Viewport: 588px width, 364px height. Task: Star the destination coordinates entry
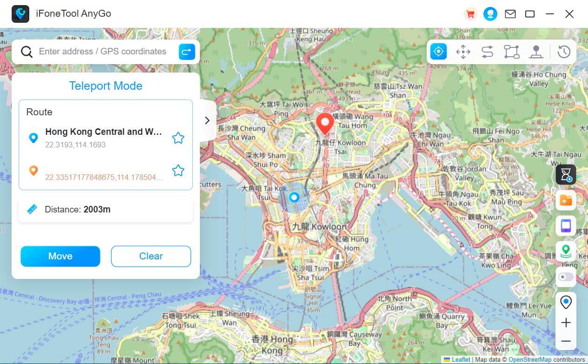click(178, 171)
